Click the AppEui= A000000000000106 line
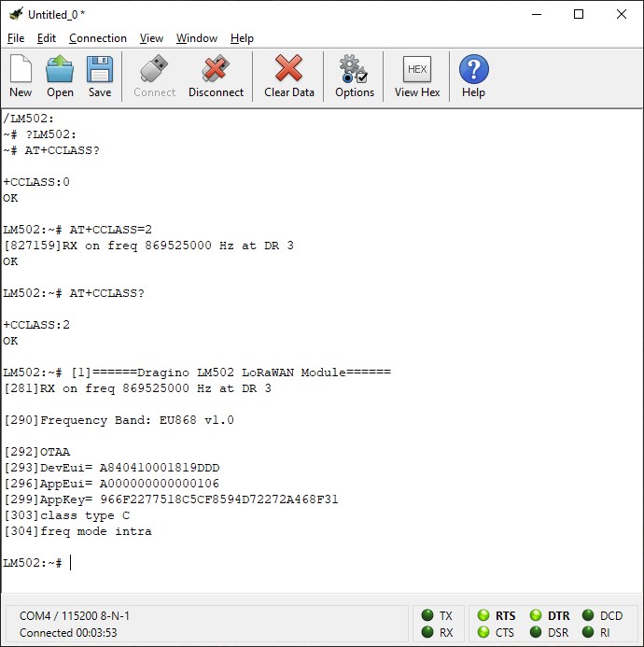The image size is (644, 647). pos(111,484)
